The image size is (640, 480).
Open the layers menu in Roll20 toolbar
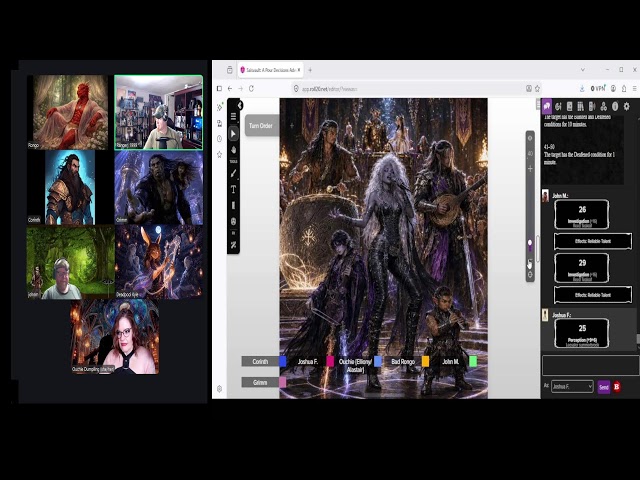[233, 116]
